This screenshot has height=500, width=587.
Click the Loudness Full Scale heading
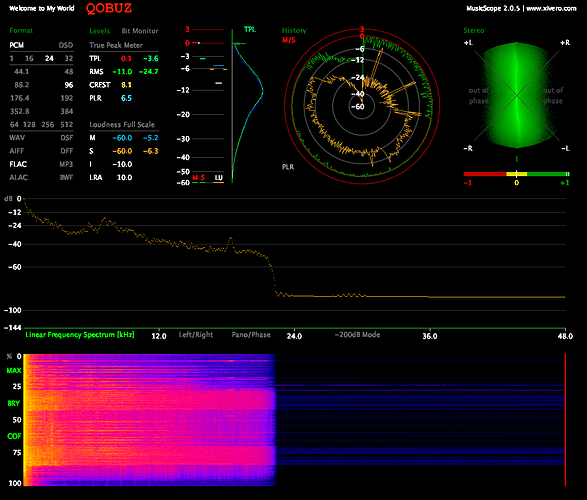[122, 125]
